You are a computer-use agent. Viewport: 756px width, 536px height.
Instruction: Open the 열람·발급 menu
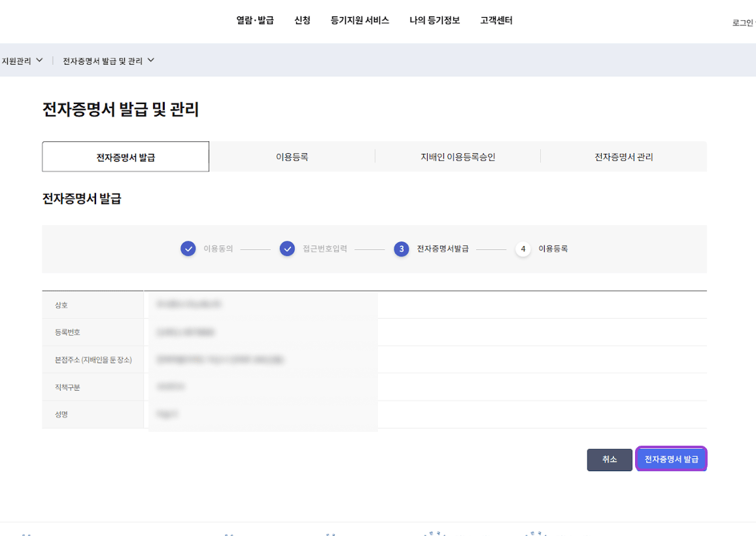pyautogui.click(x=254, y=20)
